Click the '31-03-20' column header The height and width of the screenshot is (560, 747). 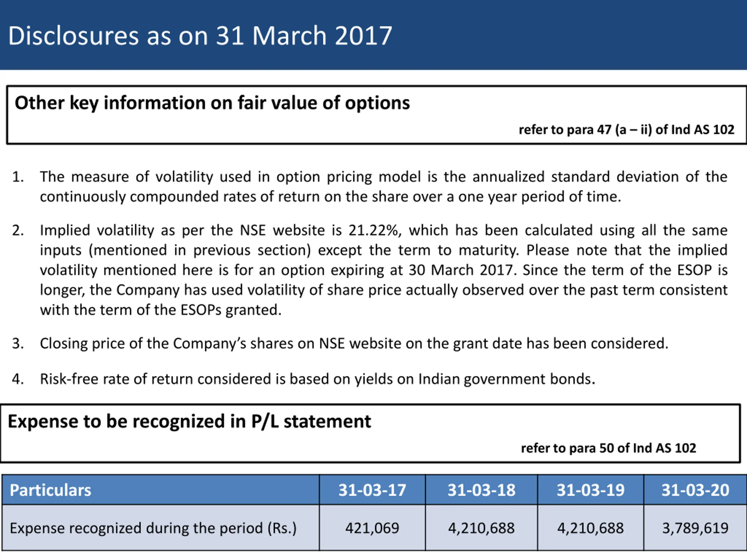(695, 490)
